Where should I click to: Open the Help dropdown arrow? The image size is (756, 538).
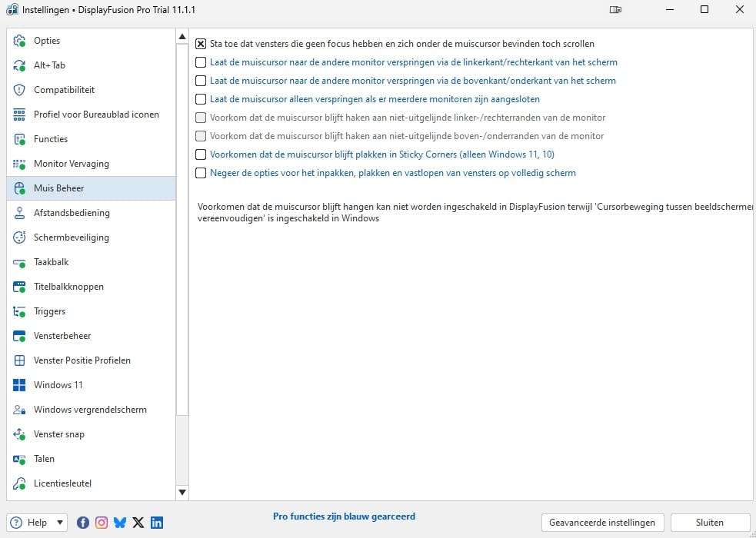coord(60,523)
